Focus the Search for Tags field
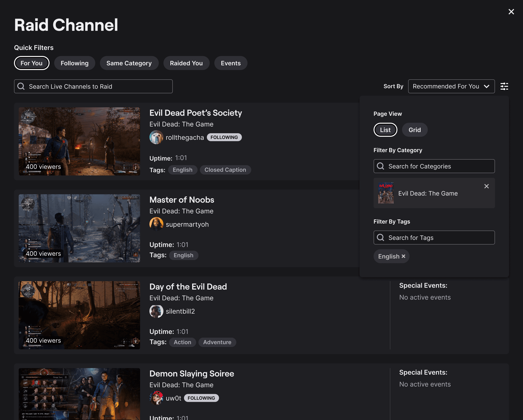The height and width of the screenshot is (420, 523). [x=434, y=237]
